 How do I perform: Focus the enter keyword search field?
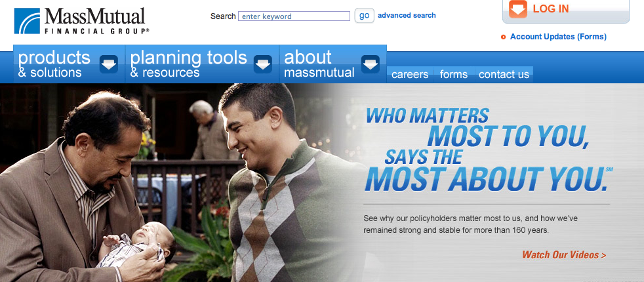click(294, 16)
